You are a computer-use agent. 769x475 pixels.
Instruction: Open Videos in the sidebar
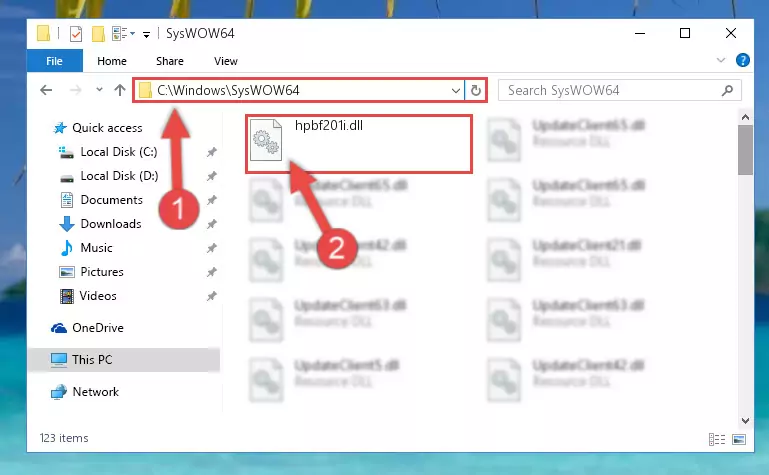98,296
